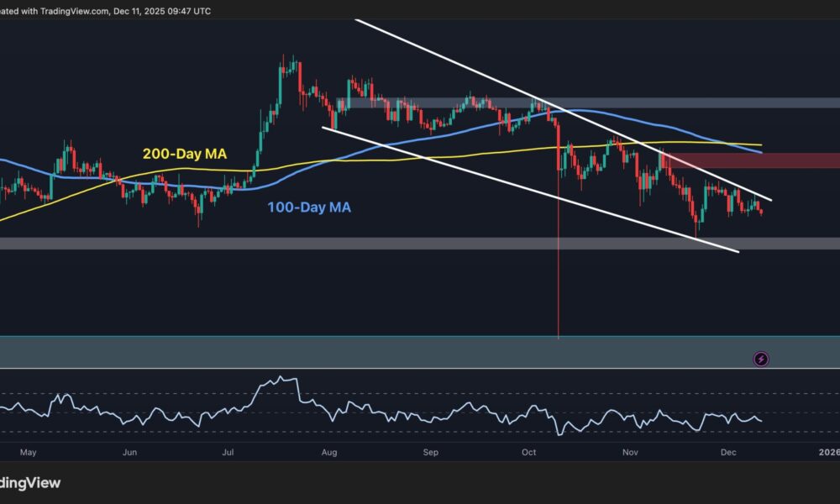840x504 pixels.
Task: Expand the October label on the time axis
Action: tap(528, 452)
